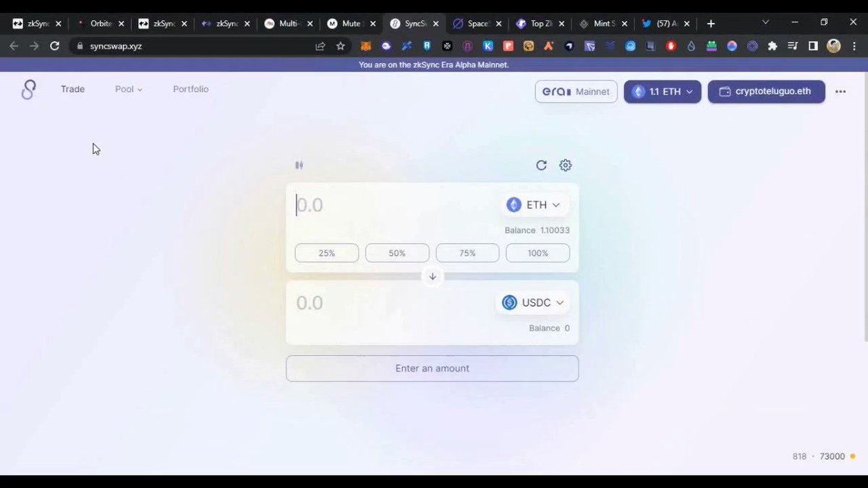Open the browser side panel icon
The width and height of the screenshot is (868, 488).
pyautogui.click(x=813, y=46)
